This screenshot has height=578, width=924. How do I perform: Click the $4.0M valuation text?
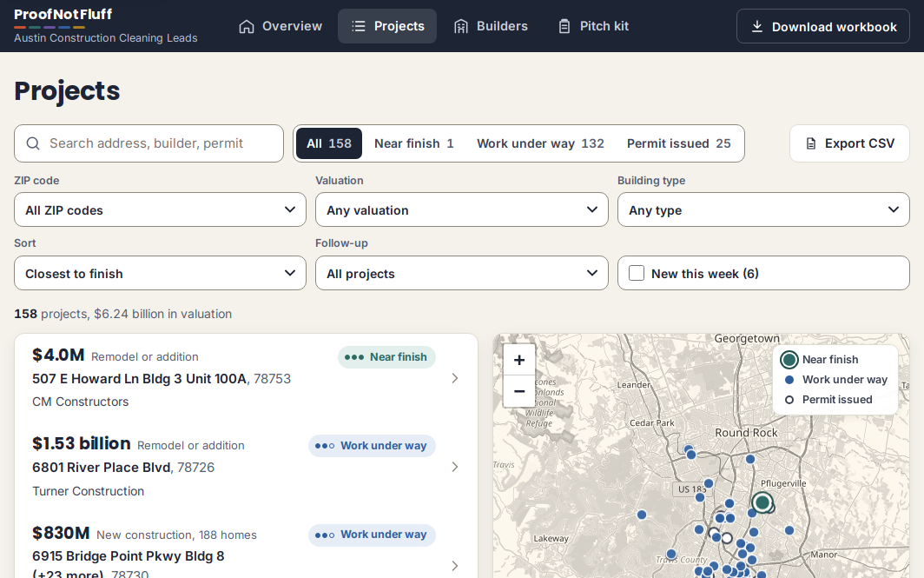[x=58, y=355]
